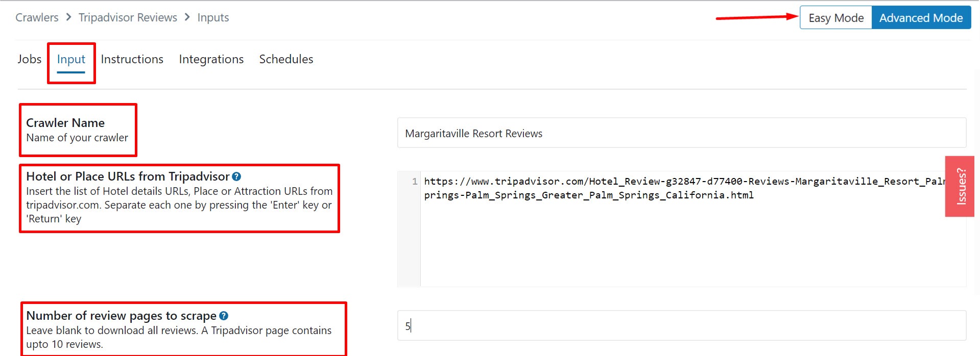Go to the Instructions tab
Image resolution: width=980 pixels, height=356 pixels.
click(132, 59)
